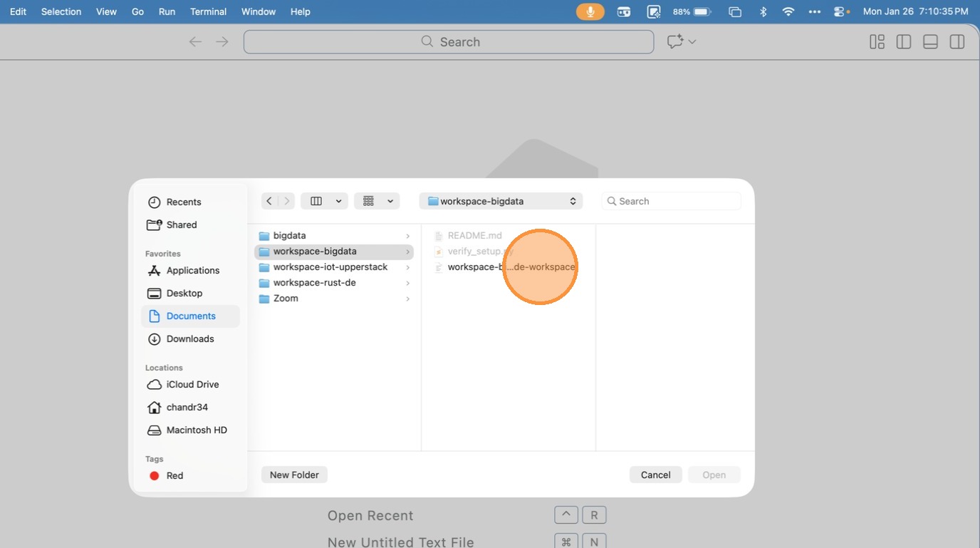Screen dimensions: 980x548
Task: Expand the workspace-rust-de chevron
Action: (407, 283)
